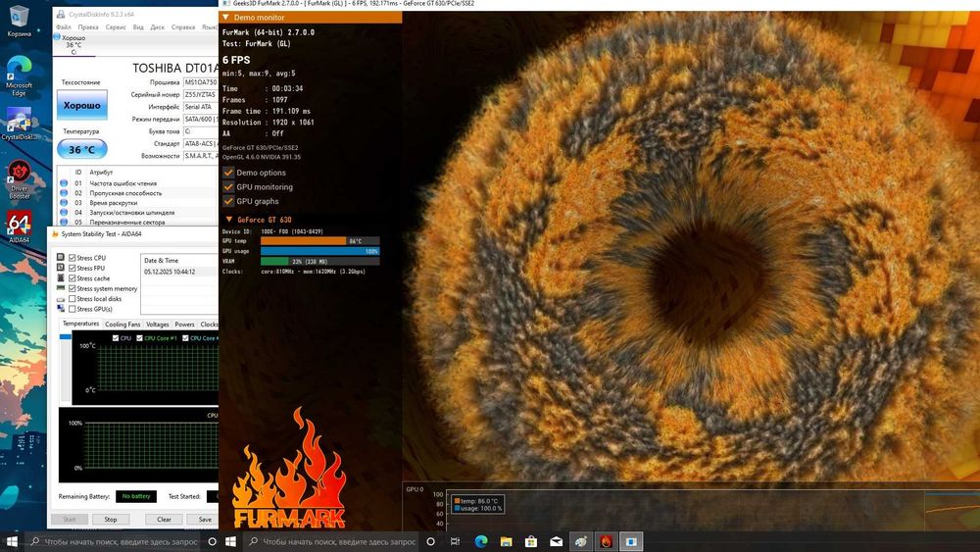The image size is (980, 552).
Task: Select the C: disk status indicator in CrystalDiskInfo
Action: pos(73,44)
